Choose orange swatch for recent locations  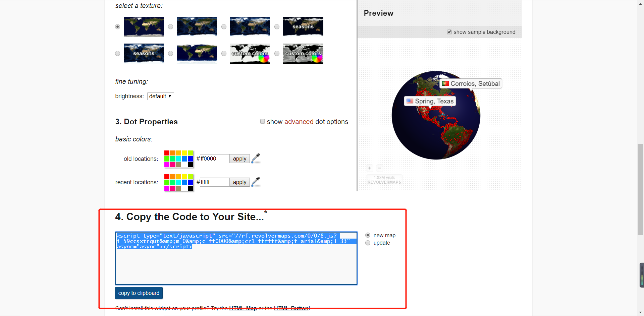pos(173,176)
